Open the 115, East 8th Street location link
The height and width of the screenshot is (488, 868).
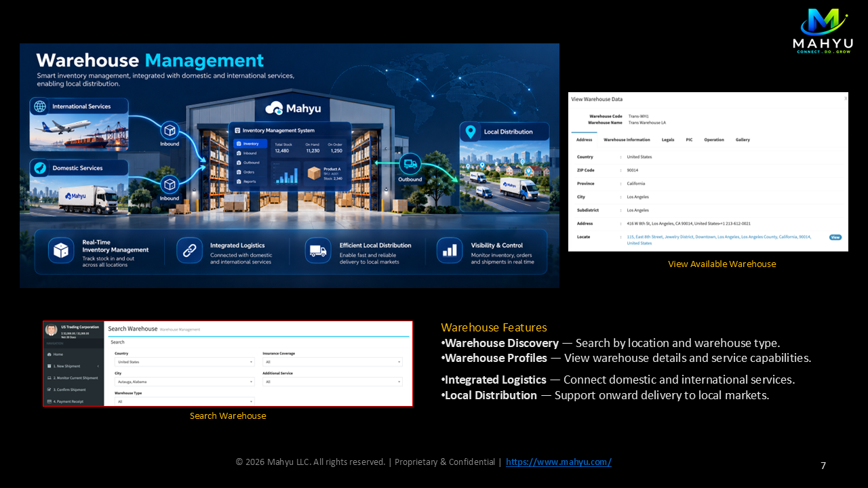(719, 240)
